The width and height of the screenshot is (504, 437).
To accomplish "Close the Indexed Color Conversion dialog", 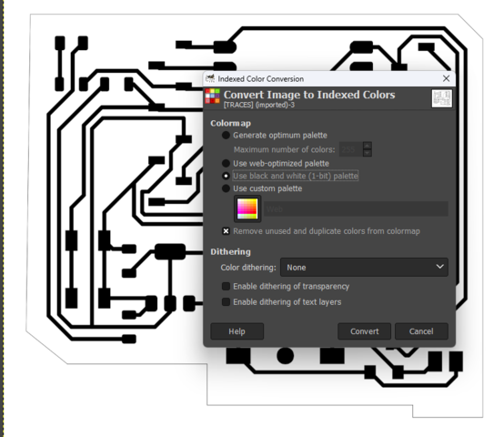I will (446, 78).
